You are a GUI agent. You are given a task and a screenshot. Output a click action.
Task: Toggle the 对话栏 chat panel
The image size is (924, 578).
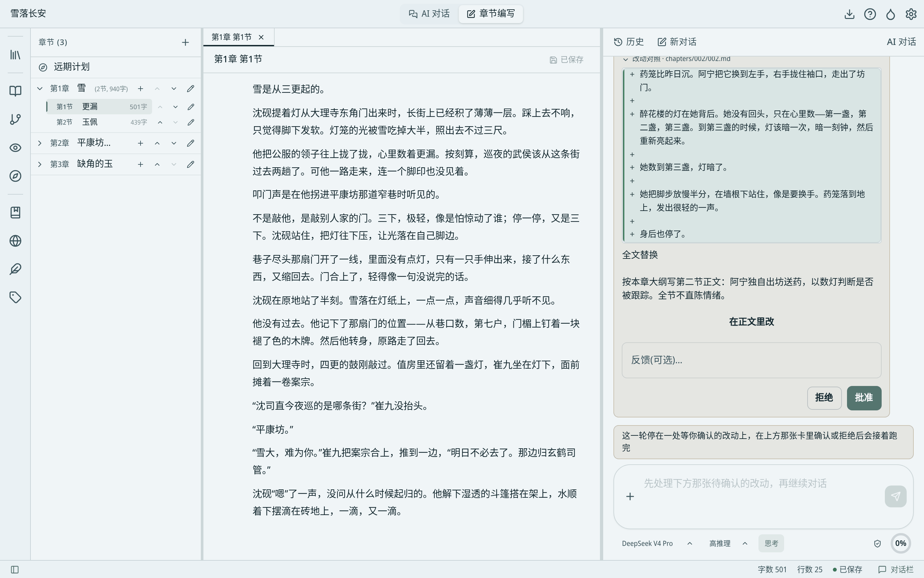click(895, 570)
